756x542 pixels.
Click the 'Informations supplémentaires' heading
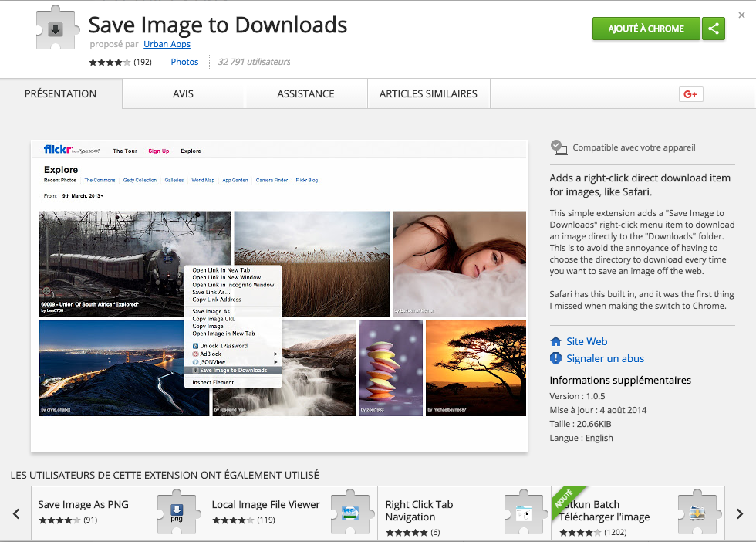pos(620,381)
